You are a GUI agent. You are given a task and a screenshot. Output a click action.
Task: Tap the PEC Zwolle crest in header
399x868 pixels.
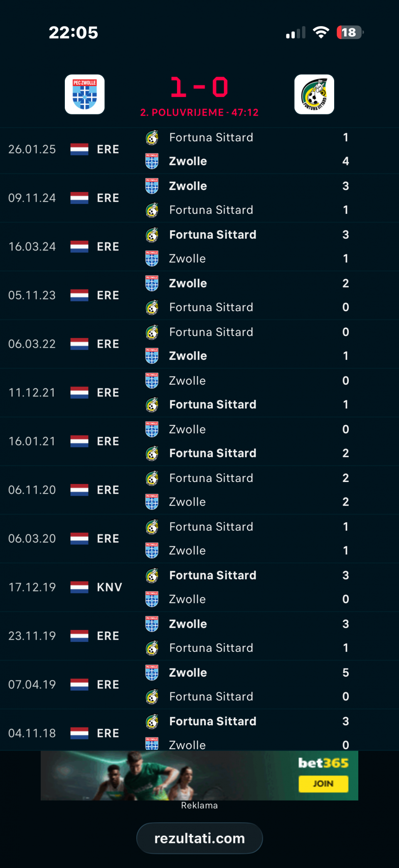click(85, 94)
